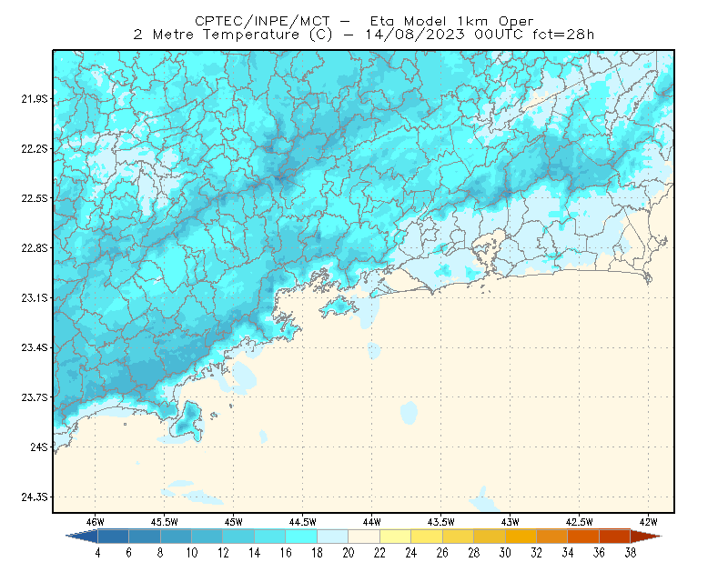Image resolution: width=728 pixels, height=562 pixels.
Task: Click the '23.1S' latitude label
Action: point(35,297)
